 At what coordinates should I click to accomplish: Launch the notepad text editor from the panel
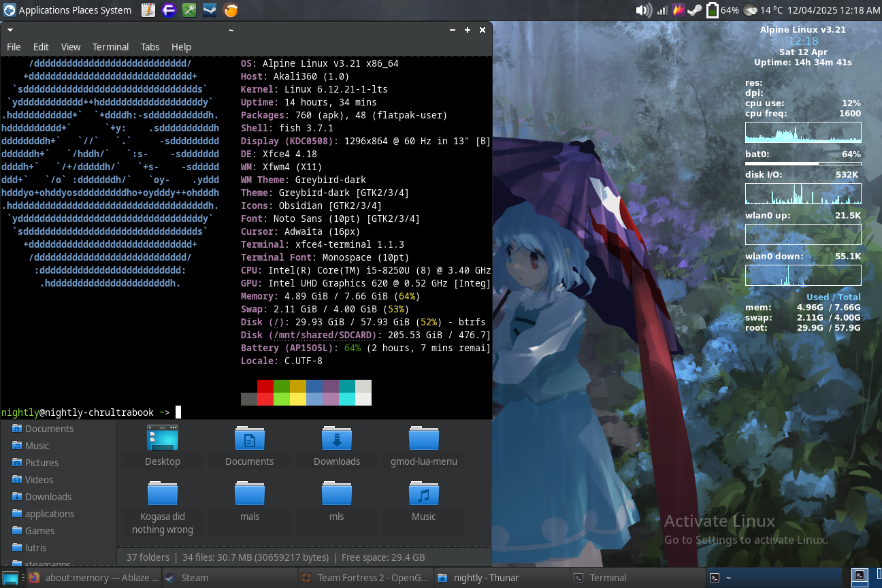(x=148, y=10)
